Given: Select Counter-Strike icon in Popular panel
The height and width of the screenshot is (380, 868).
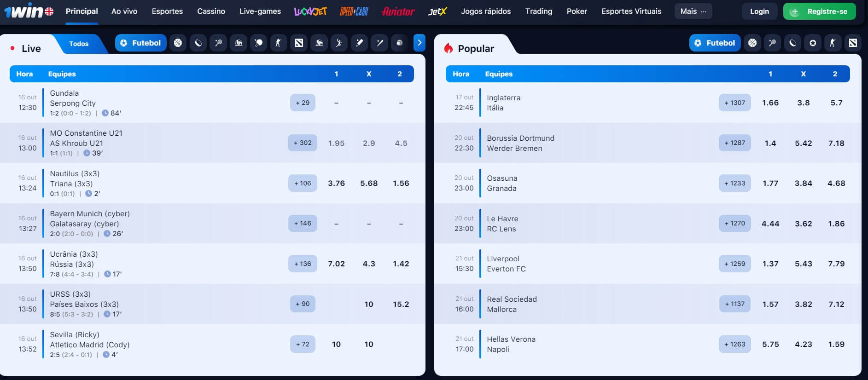Looking at the screenshot, I should [833, 43].
